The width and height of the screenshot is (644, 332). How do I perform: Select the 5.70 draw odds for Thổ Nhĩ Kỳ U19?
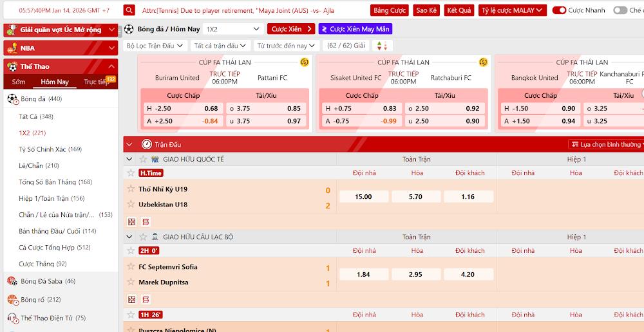(x=417, y=197)
